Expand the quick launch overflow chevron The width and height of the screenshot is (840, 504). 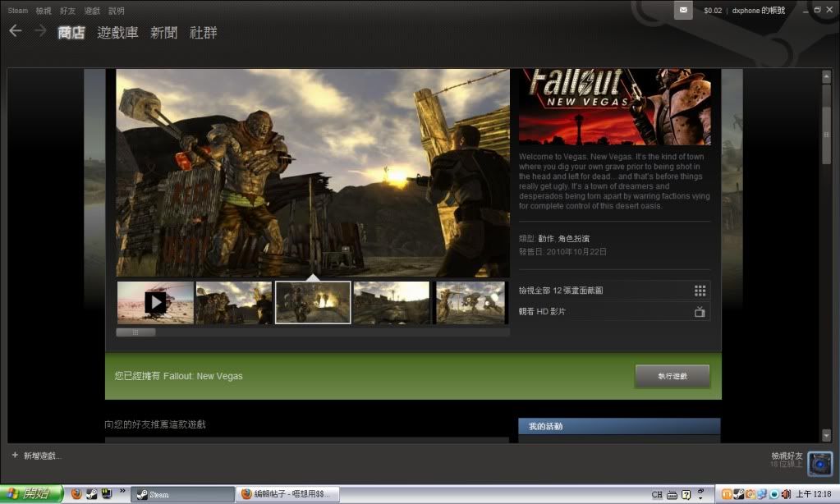coord(123,492)
